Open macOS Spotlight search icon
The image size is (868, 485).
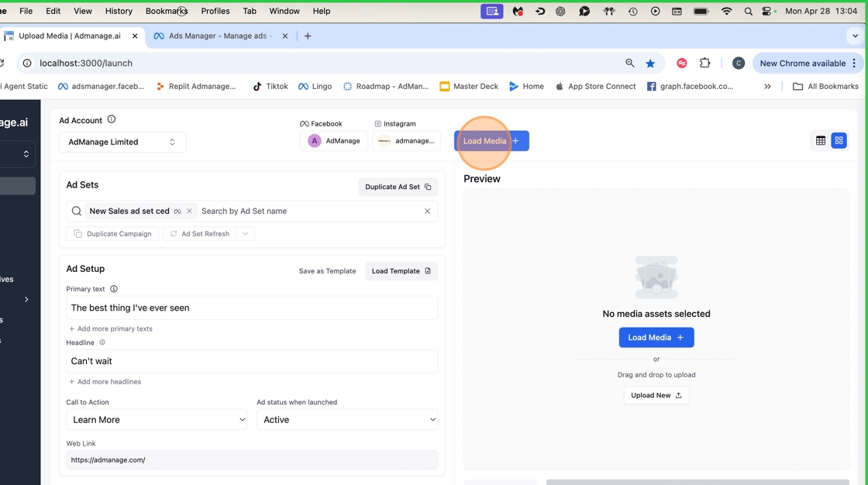[748, 11]
